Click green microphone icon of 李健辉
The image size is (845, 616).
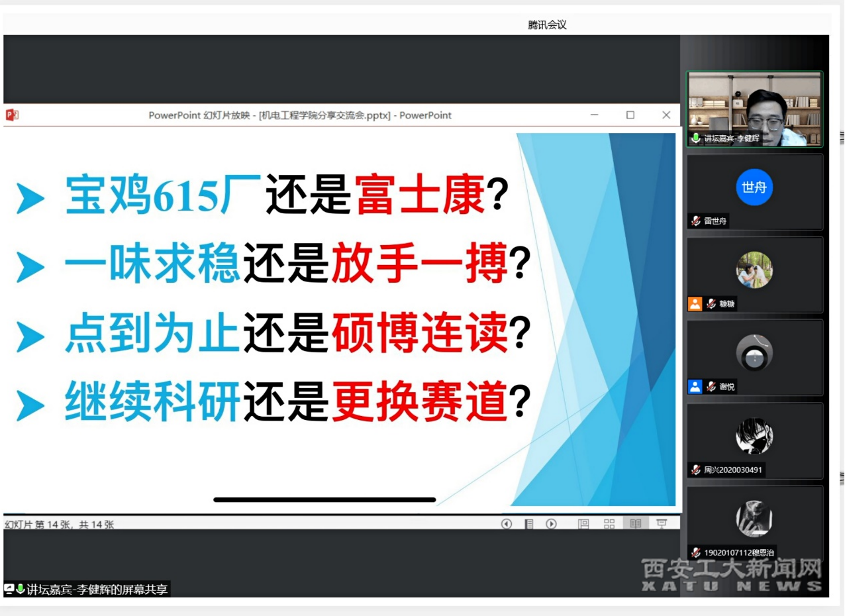tap(696, 138)
